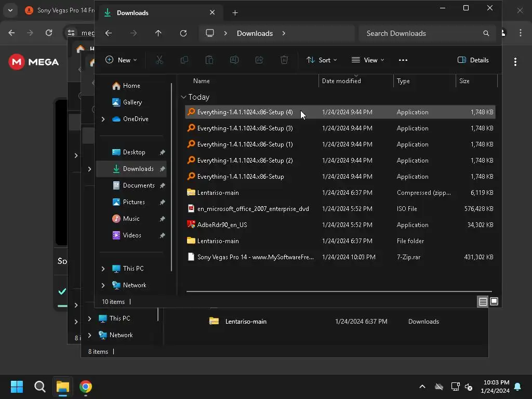
Task: Click the Paste clipboard icon in toolbar
Action: [x=209, y=60]
